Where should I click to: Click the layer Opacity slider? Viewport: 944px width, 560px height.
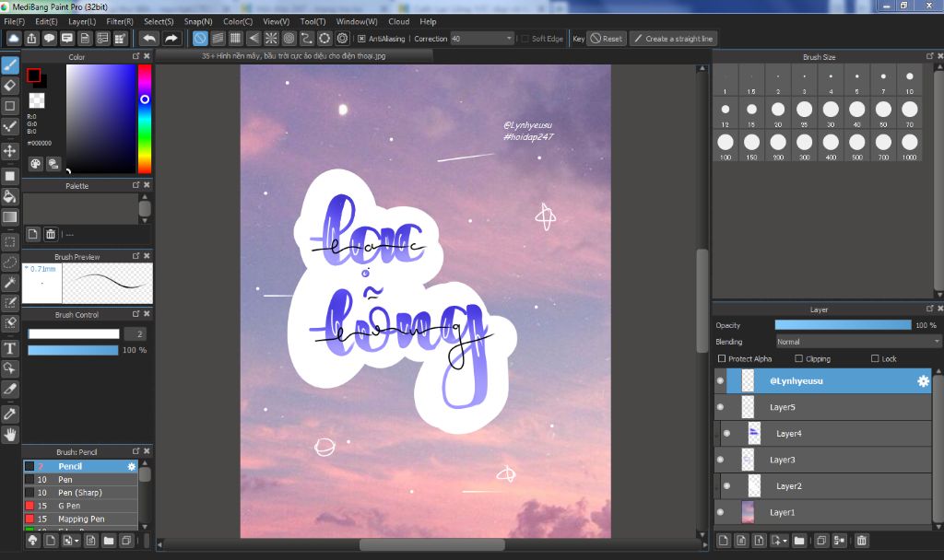[843, 325]
